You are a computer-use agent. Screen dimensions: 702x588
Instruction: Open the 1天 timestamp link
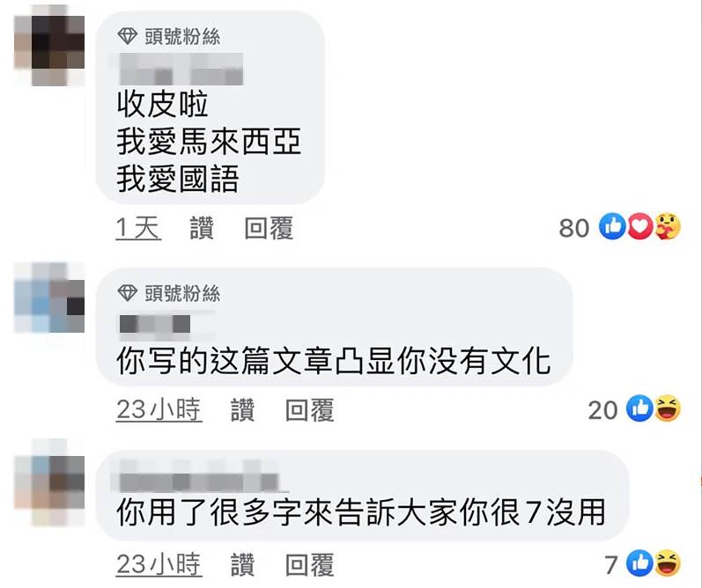(138, 228)
